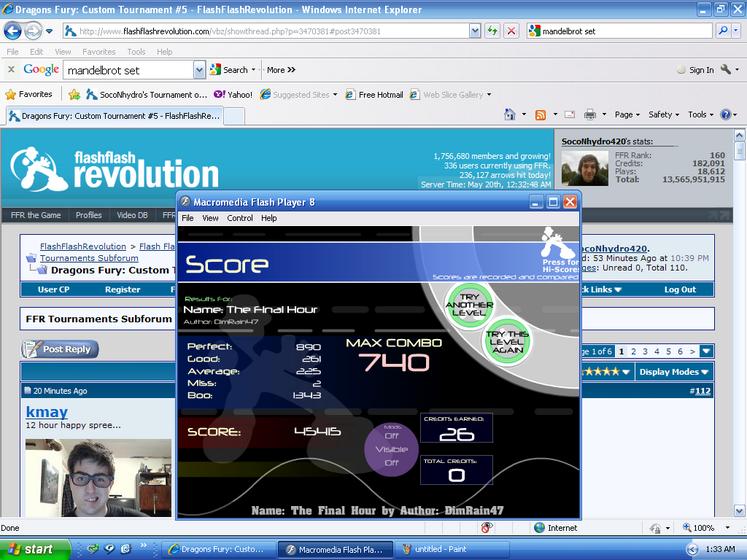Open the address bar history dropdown arrow
Image resolution: width=747 pixels, height=560 pixels.
[474, 31]
